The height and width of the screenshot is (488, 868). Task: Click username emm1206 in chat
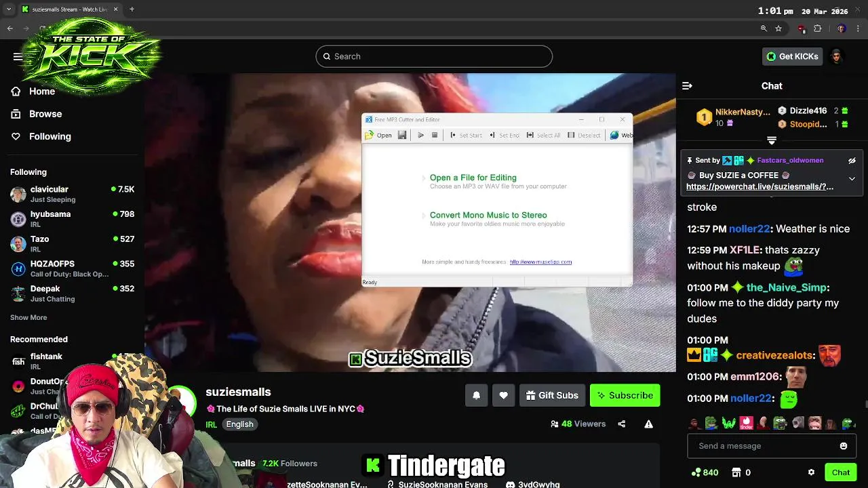click(755, 377)
